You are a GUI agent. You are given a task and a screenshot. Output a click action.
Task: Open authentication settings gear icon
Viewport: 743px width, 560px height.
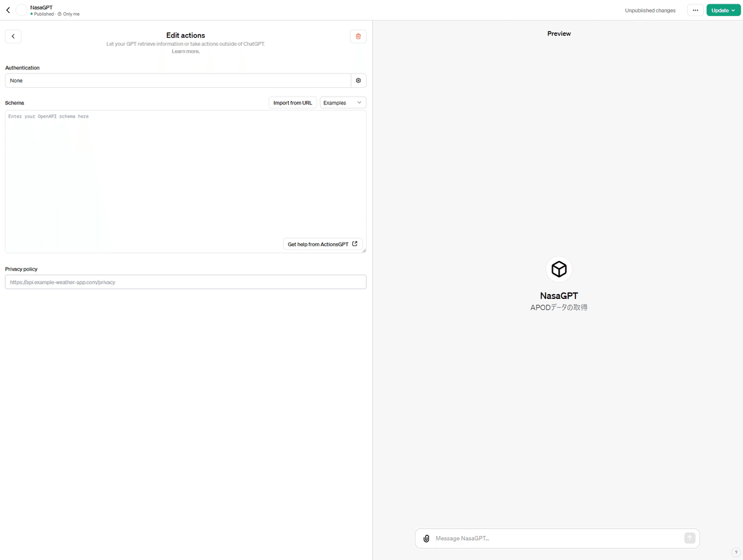pos(358,80)
